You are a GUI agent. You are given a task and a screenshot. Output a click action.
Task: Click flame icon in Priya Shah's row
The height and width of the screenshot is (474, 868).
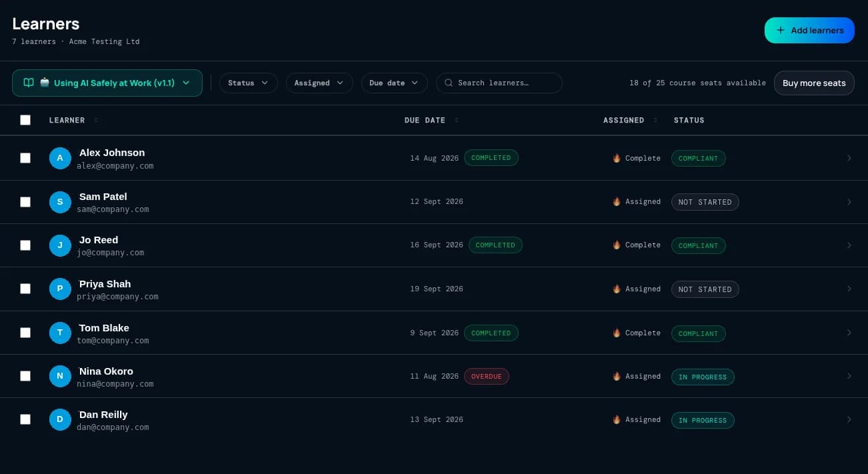[x=617, y=289]
